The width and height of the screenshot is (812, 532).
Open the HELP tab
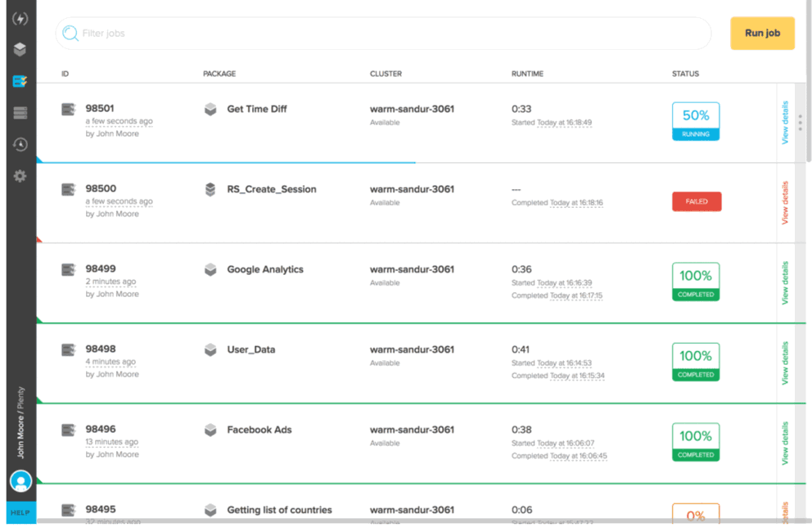tap(20, 512)
